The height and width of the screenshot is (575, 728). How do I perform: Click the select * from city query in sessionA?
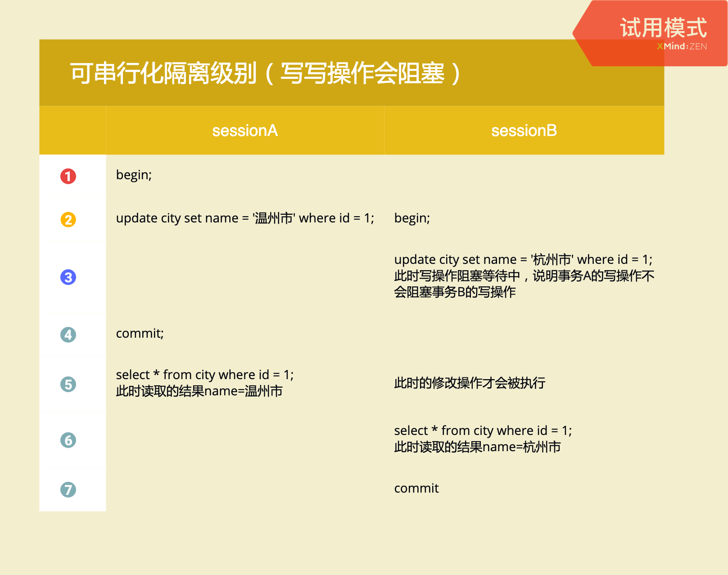tap(205, 375)
